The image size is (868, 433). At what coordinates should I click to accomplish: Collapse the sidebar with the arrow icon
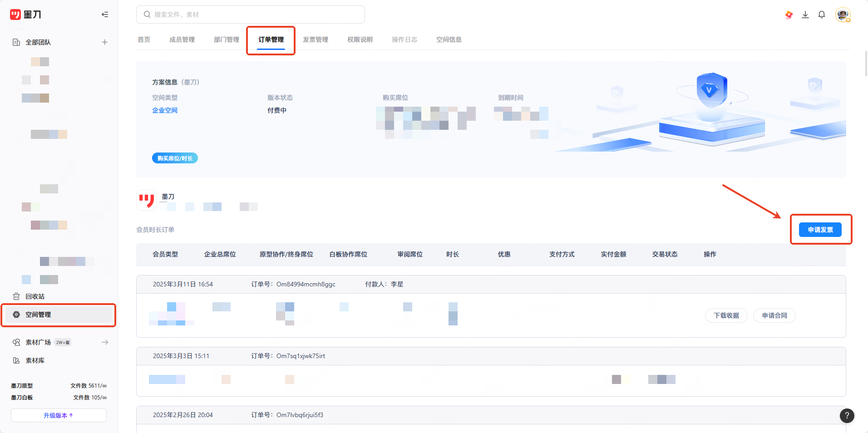pyautogui.click(x=105, y=15)
